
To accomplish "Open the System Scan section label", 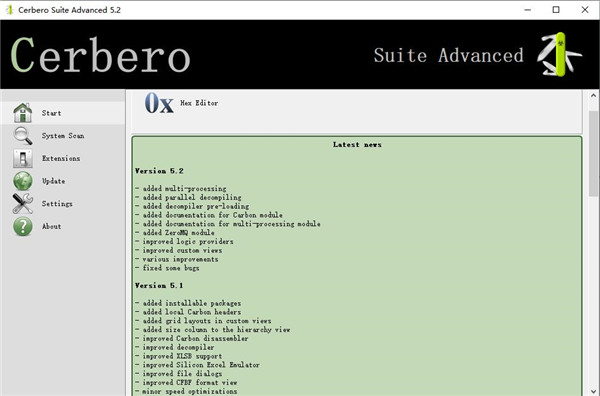I will coord(63,136).
